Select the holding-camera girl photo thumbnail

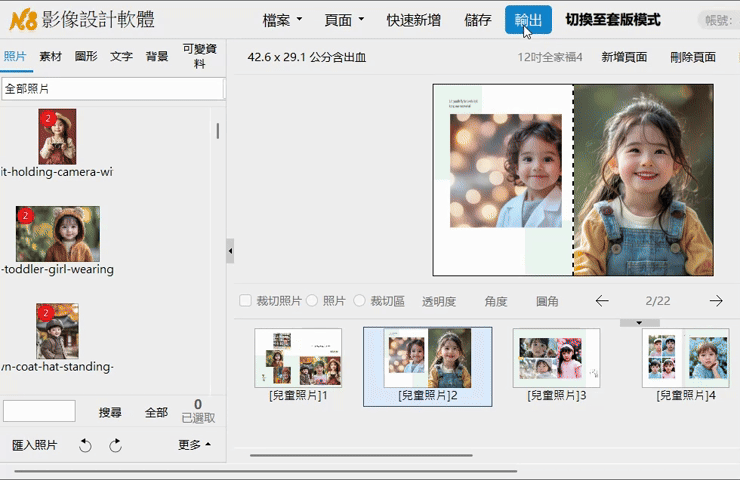tap(57, 136)
